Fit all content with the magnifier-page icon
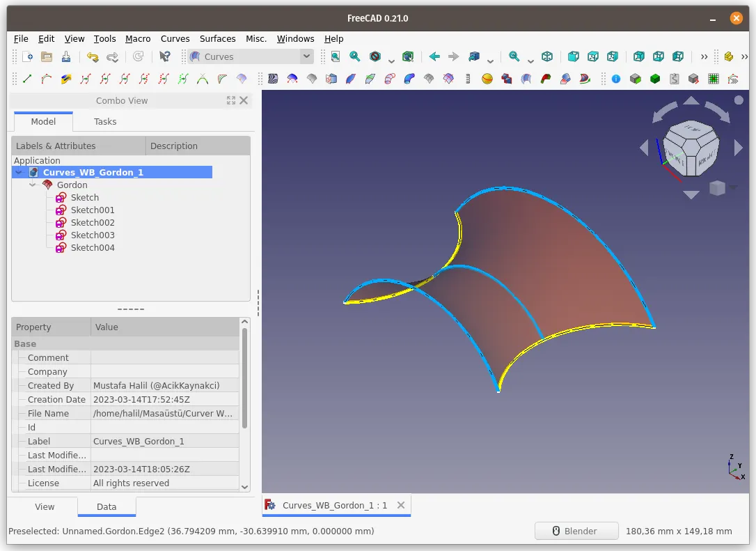 pos(336,57)
